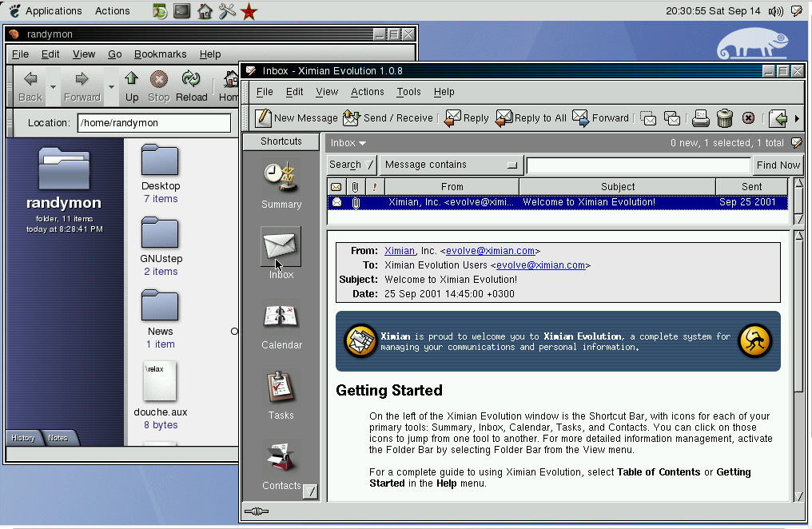
Task: Open the terminal launcher in the top panel
Action: point(181,11)
